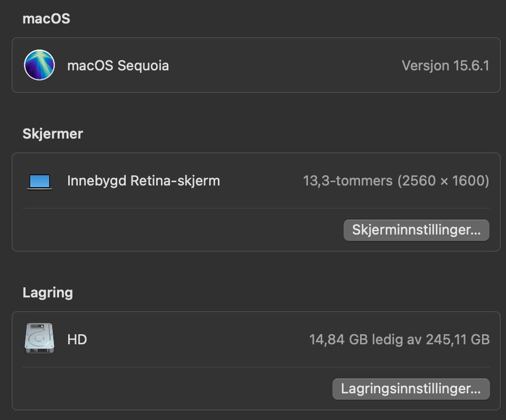Click the 13,3-tommers screen size text
Viewport: 506px width, 420px height.
pyautogui.click(x=347, y=181)
